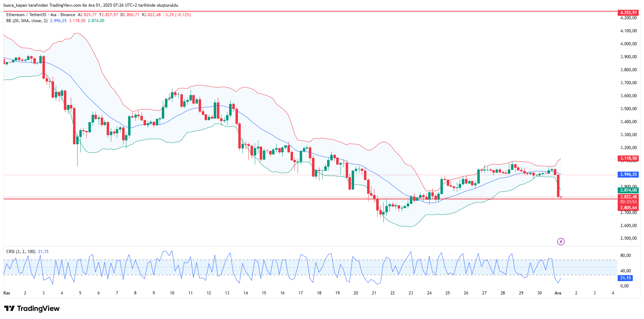Click the BB (20, SMA, close, 2) legend
The height and width of the screenshot is (319, 644).
point(27,21)
